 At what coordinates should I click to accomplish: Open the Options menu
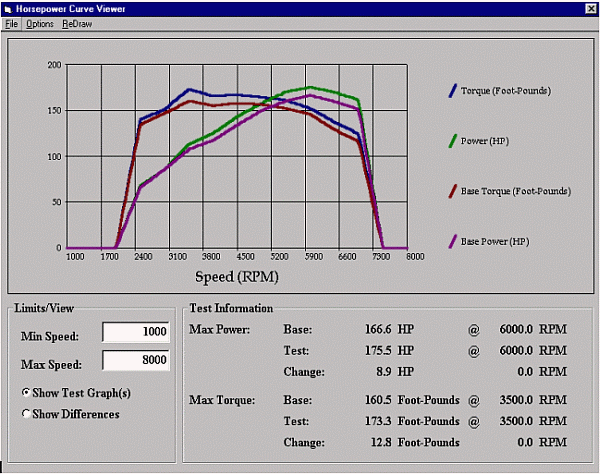40,24
